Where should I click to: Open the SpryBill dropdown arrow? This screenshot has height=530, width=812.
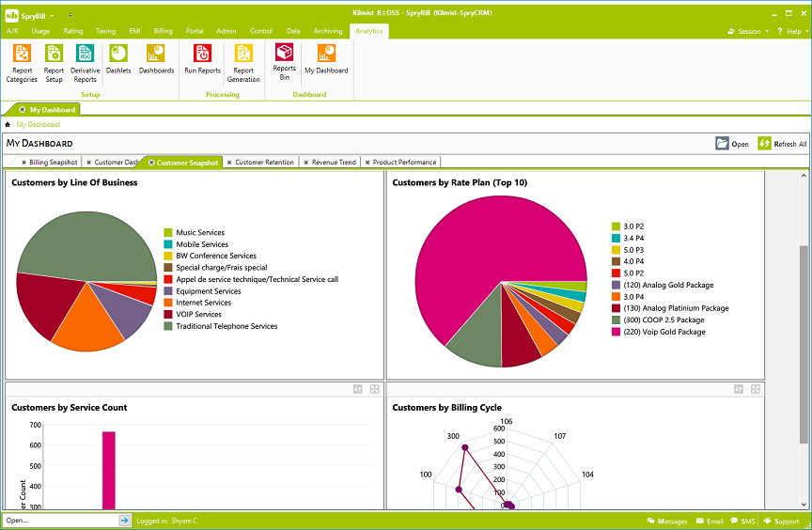point(52,16)
